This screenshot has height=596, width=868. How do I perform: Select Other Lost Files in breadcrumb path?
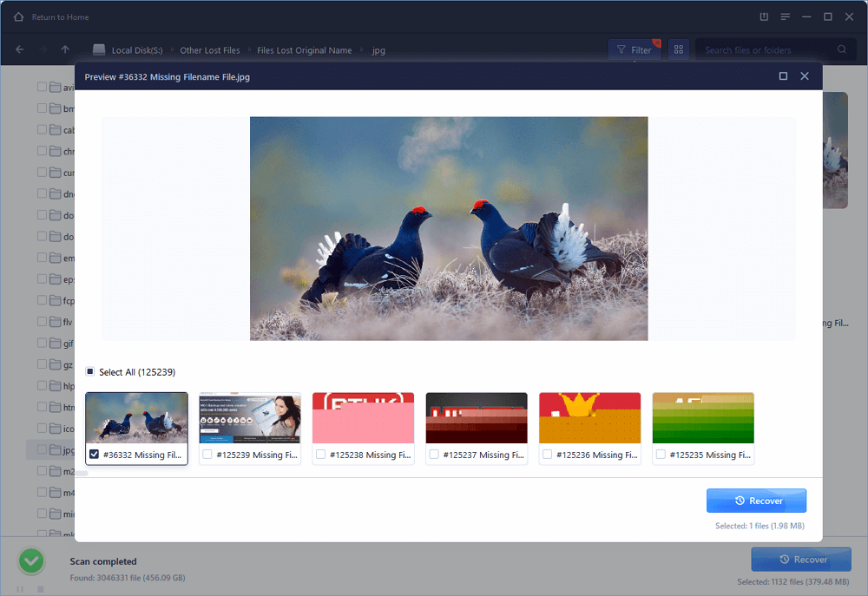(209, 50)
